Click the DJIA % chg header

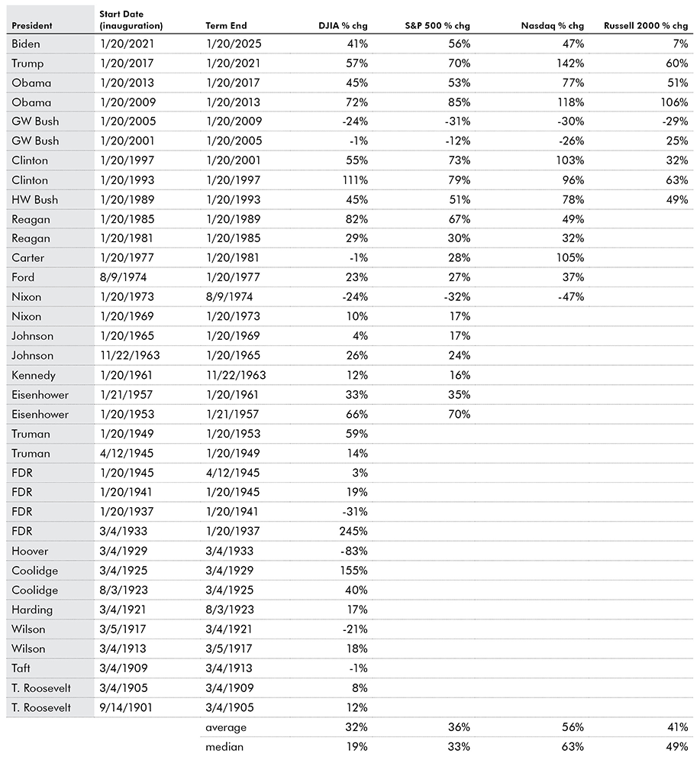[x=343, y=25]
